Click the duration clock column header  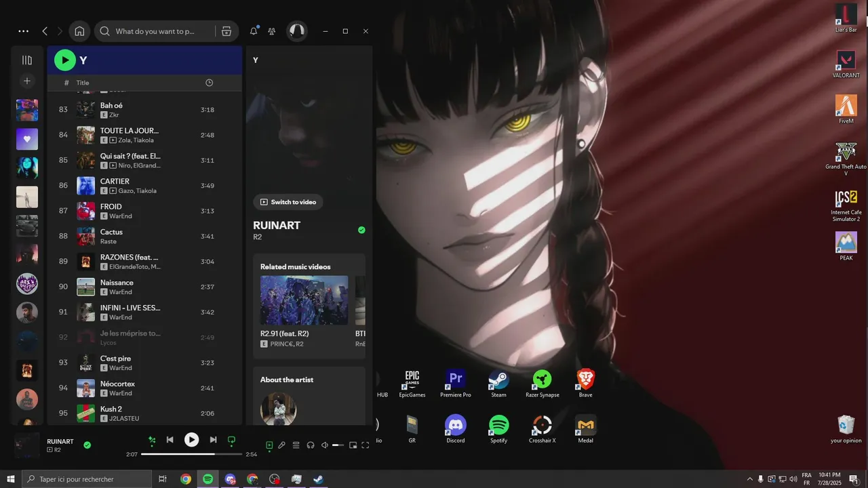(x=209, y=83)
